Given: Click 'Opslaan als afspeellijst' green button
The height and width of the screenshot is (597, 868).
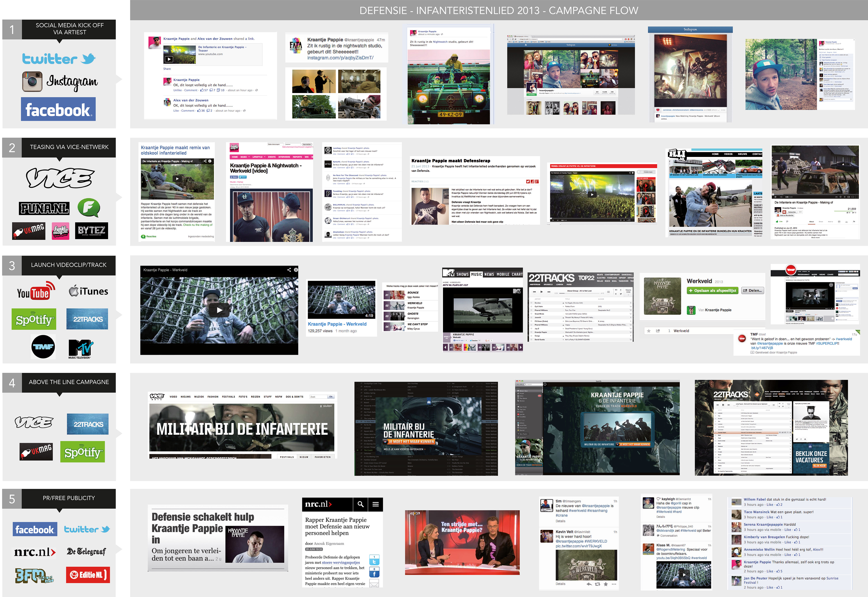Looking at the screenshot, I should click(712, 291).
